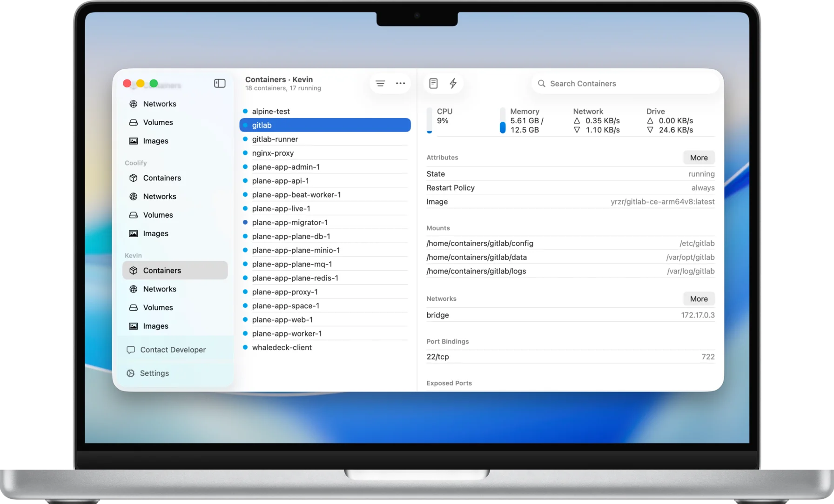The width and height of the screenshot is (834, 504).
Task: Toggle the sidebar with the sidebar icon
Action: pyautogui.click(x=219, y=83)
